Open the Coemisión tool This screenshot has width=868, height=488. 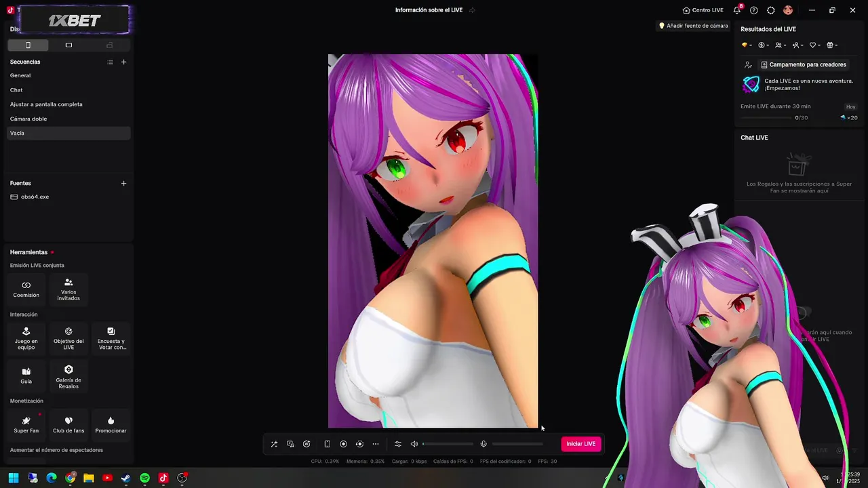pyautogui.click(x=26, y=289)
